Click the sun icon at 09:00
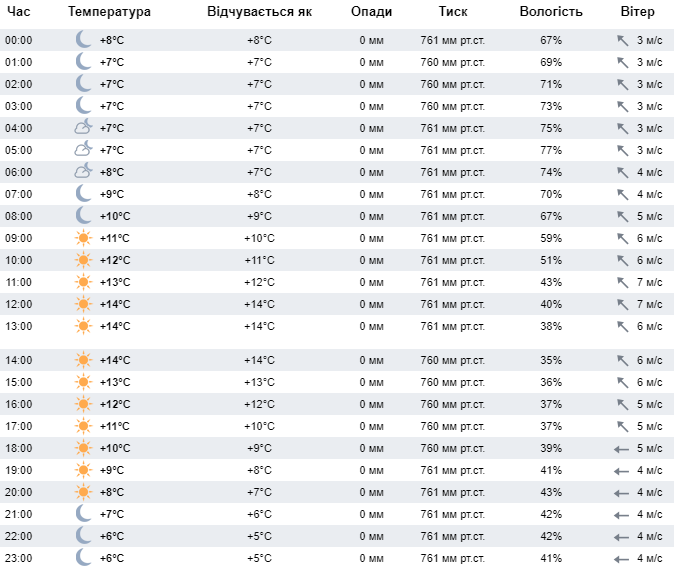 83,238
